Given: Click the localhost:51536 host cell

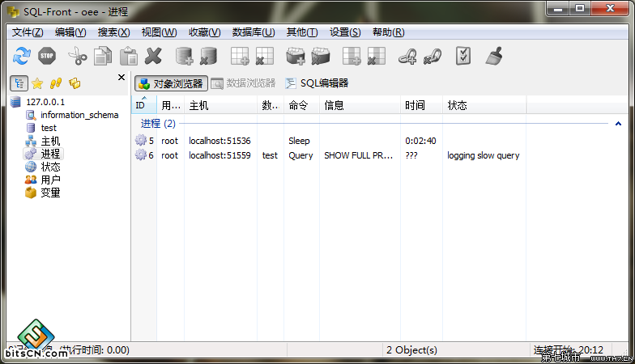Looking at the screenshot, I should click(x=219, y=141).
